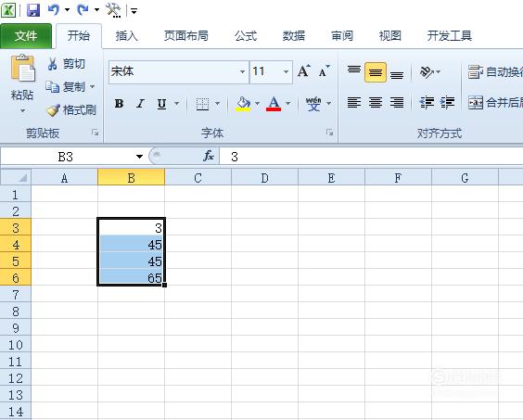Open the 宋体 font name dropdown
523x420 pixels.
(242, 71)
